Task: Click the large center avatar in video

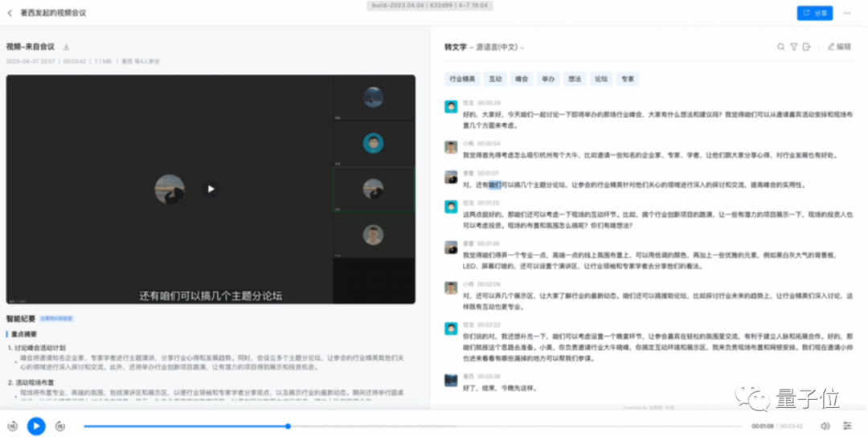Action: click(170, 190)
